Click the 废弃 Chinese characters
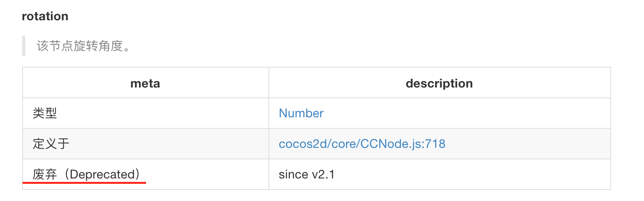 click(x=45, y=174)
